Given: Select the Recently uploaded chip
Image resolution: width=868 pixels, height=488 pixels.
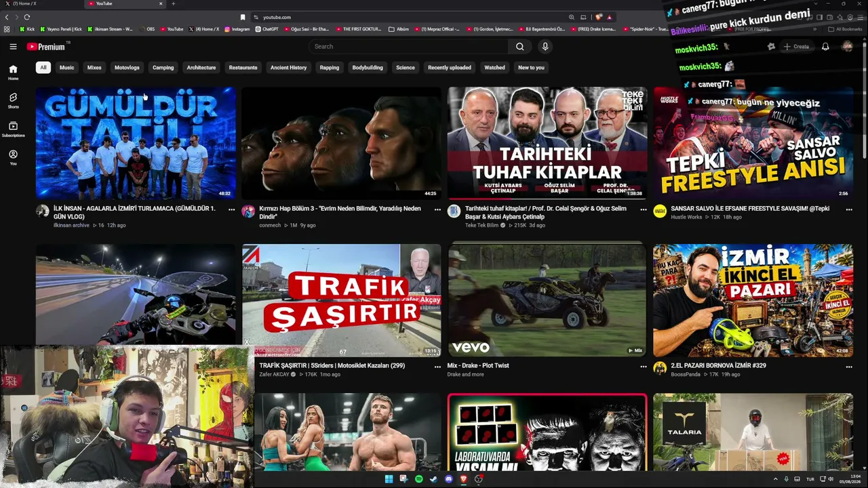Looking at the screenshot, I should (x=450, y=68).
